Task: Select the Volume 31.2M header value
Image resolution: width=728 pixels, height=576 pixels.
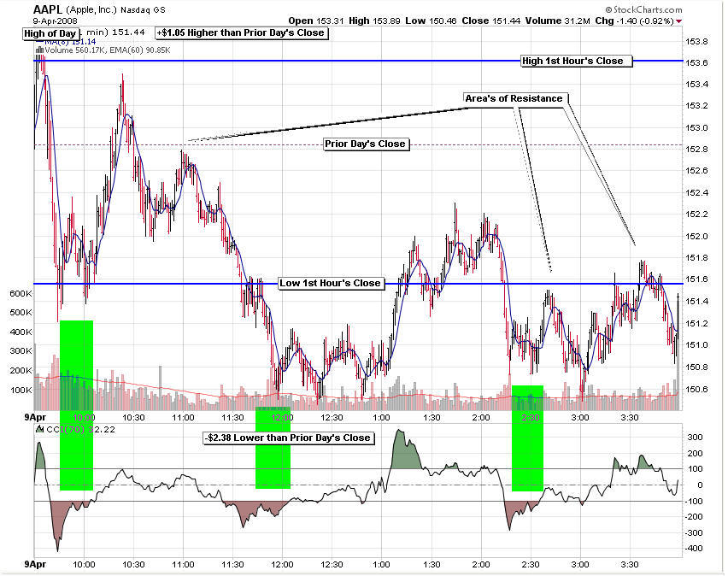Action: tap(558, 21)
